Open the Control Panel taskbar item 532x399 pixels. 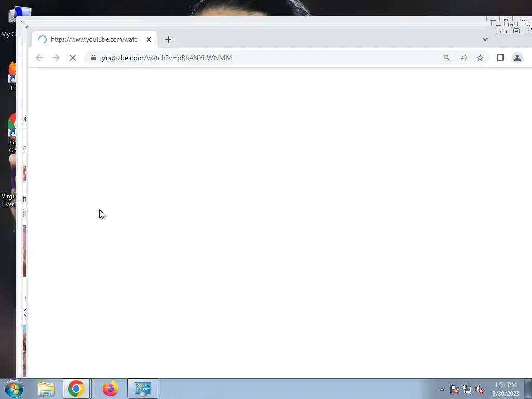click(x=143, y=389)
